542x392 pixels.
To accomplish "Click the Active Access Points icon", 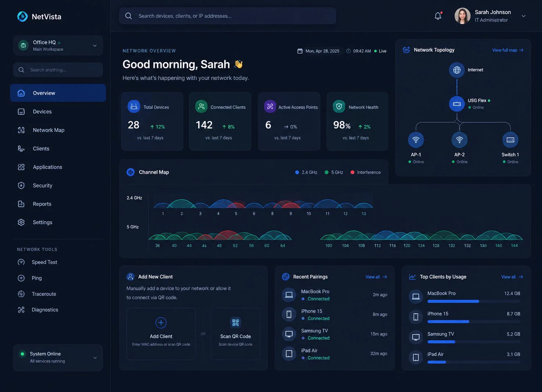I will (x=270, y=107).
